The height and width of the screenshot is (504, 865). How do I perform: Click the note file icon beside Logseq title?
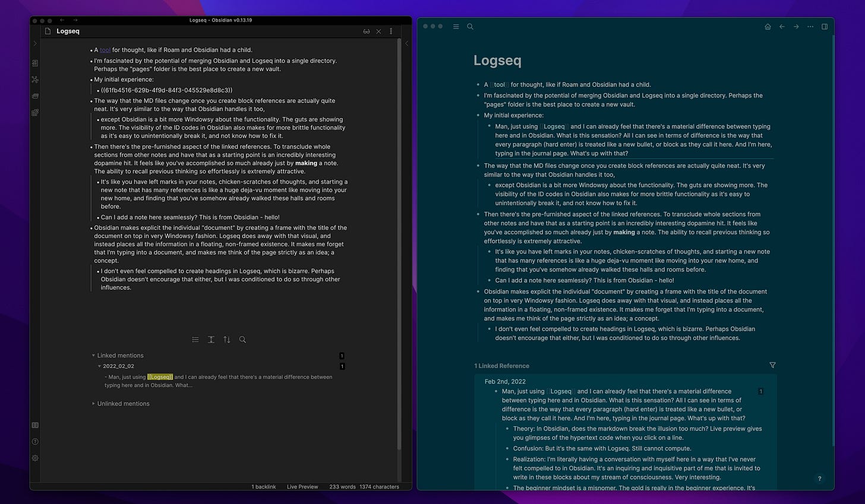48,31
